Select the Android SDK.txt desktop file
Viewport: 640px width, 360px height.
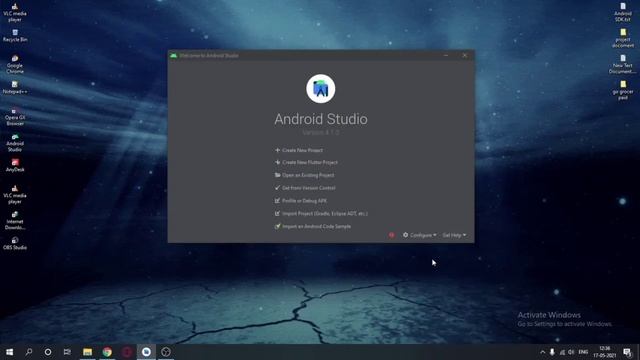[x=623, y=12]
